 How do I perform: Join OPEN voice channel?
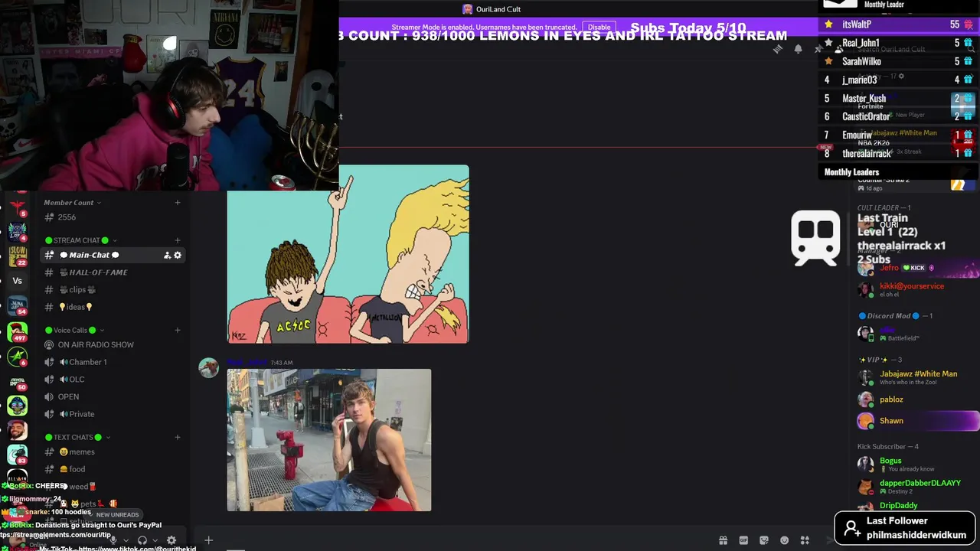tap(113, 397)
